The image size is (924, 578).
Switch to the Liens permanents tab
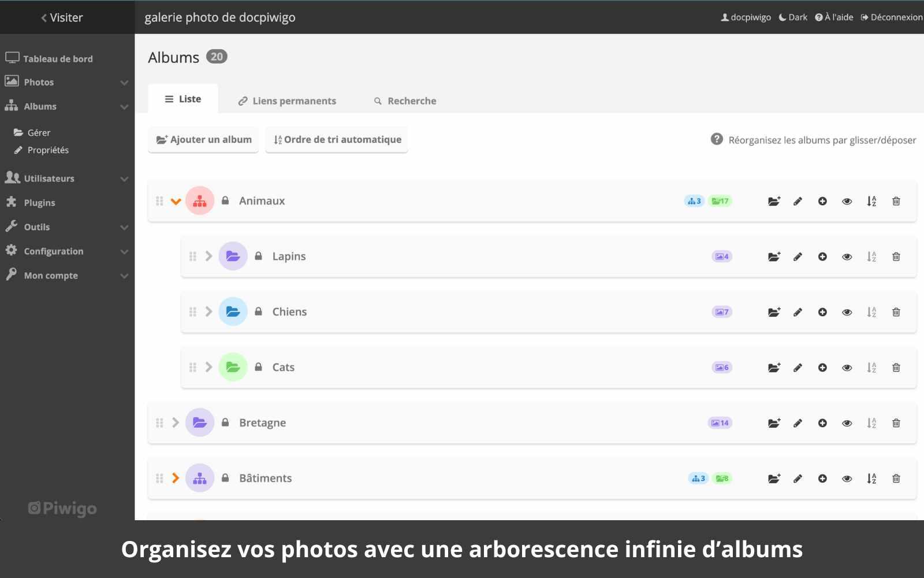pyautogui.click(x=287, y=100)
